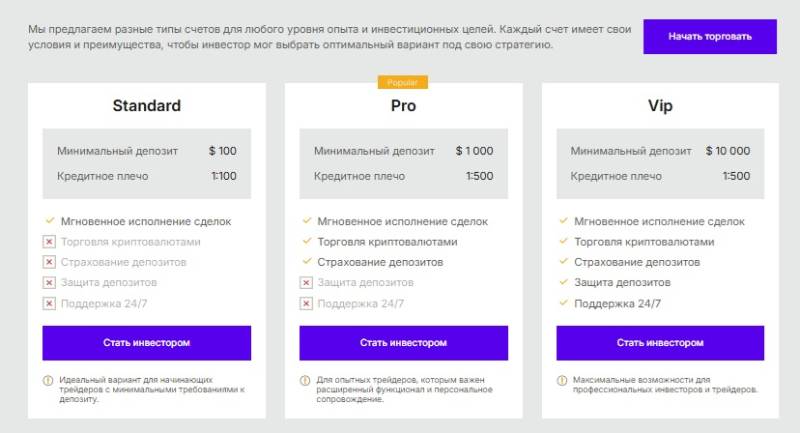Viewport: 800px width, 433px height.
Task: Click the info icon below Standard plan
Action: tap(48, 381)
